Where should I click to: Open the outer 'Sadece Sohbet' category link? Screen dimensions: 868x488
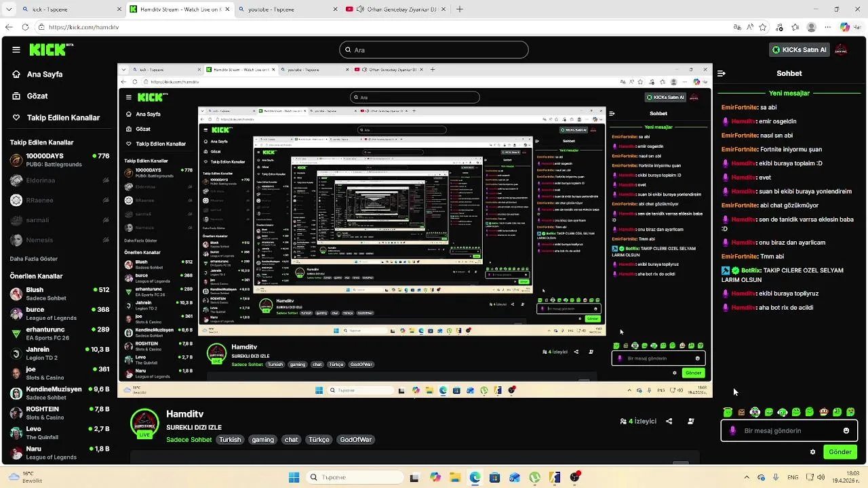click(x=189, y=440)
